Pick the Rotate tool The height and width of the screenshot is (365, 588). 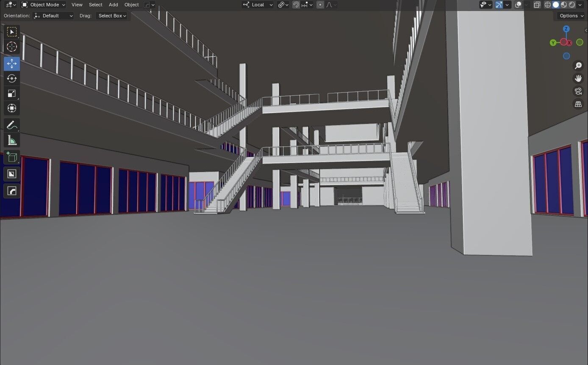[x=12, y=78]
